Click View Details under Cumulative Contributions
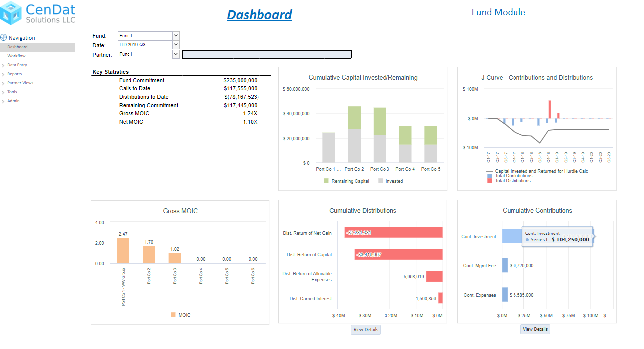This screenshot has height=349, width=644. pos(535,329)
